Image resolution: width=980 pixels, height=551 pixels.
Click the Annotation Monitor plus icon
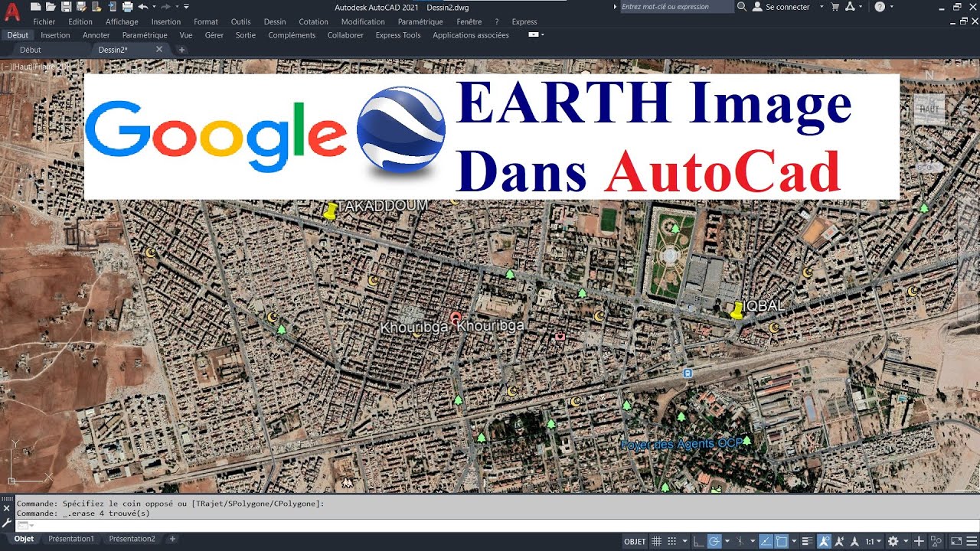(x=919, y=541)
